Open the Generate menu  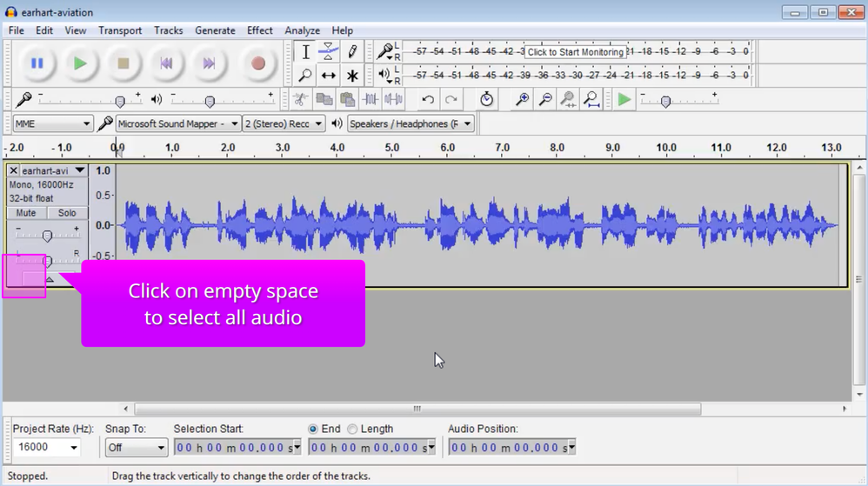pos(215,30)
